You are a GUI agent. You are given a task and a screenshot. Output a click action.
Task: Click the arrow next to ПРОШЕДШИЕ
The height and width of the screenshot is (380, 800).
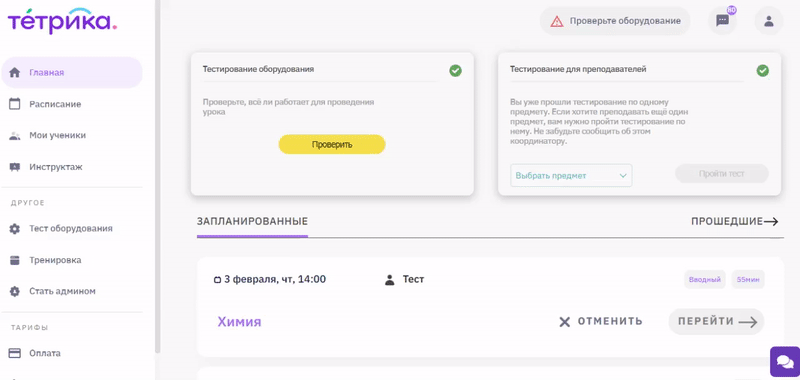[771, 221]
